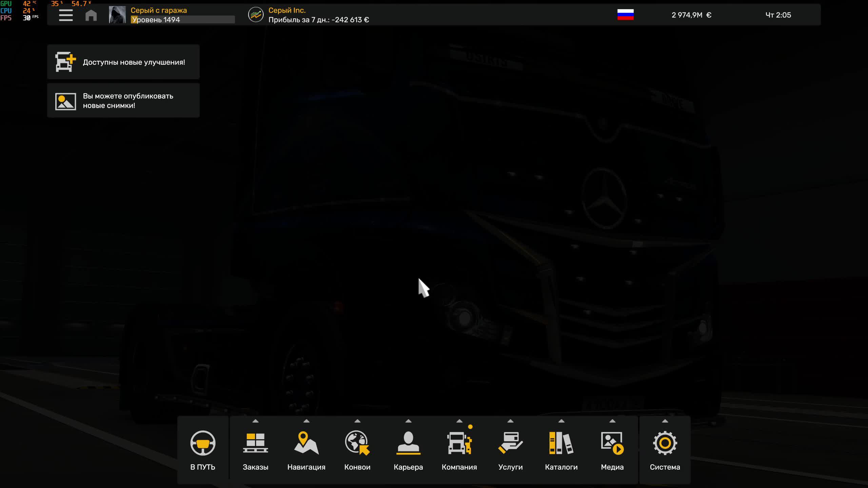
Task: Open the Система gear icon
Action: pyautogui.click(x=665, y=443)
